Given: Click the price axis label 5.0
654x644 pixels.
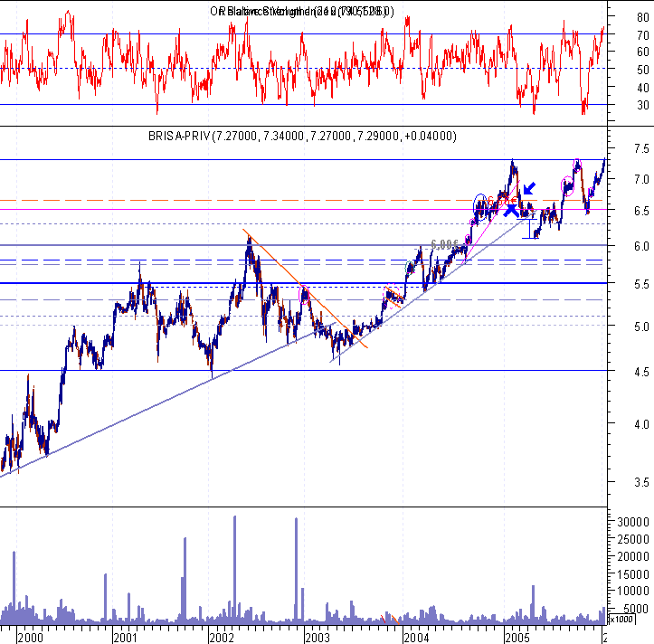Looking at the screenshot, I should pyautogui.click(x=641, y=327).
